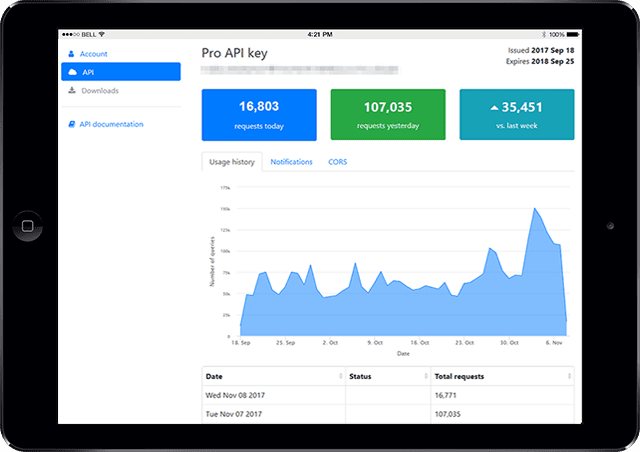The height and width of the screenshot is (452, 640).
Task: Click the up-arrow icon on the 35,451 card
Action: [x=494, y=105]
